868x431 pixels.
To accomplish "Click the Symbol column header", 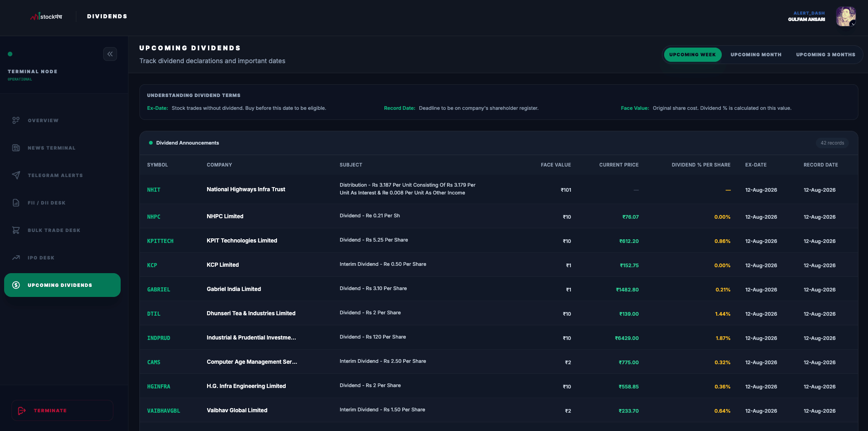I will pos(158,165).
